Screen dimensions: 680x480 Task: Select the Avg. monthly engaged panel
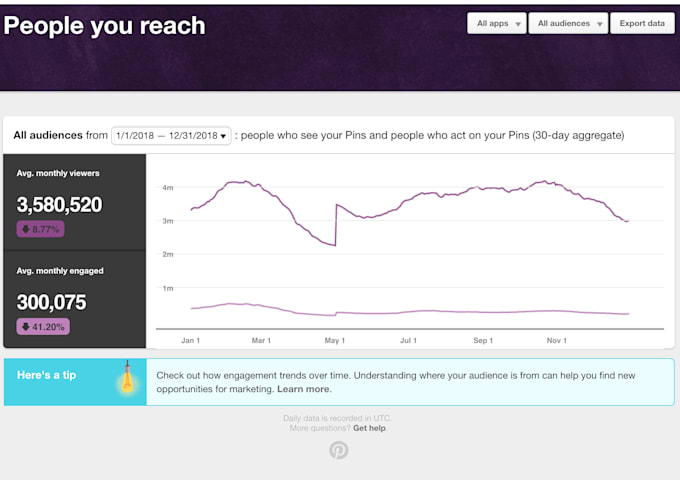click(75, 300)
